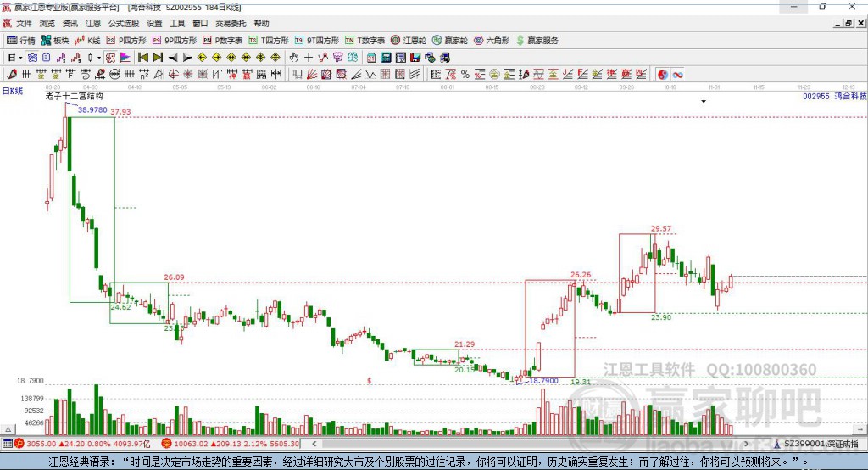Open the 公式选股 menu

(x=124, y=23)
